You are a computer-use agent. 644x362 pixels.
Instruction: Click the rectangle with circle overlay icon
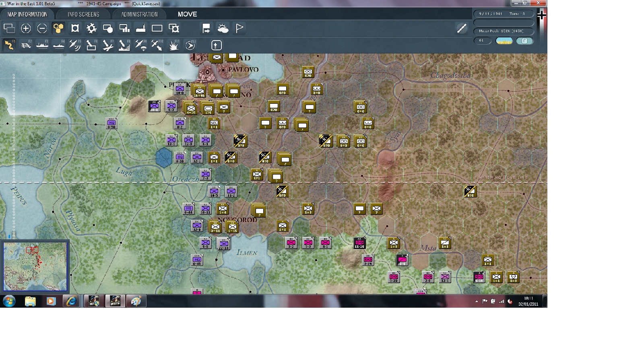coord(108,28)
